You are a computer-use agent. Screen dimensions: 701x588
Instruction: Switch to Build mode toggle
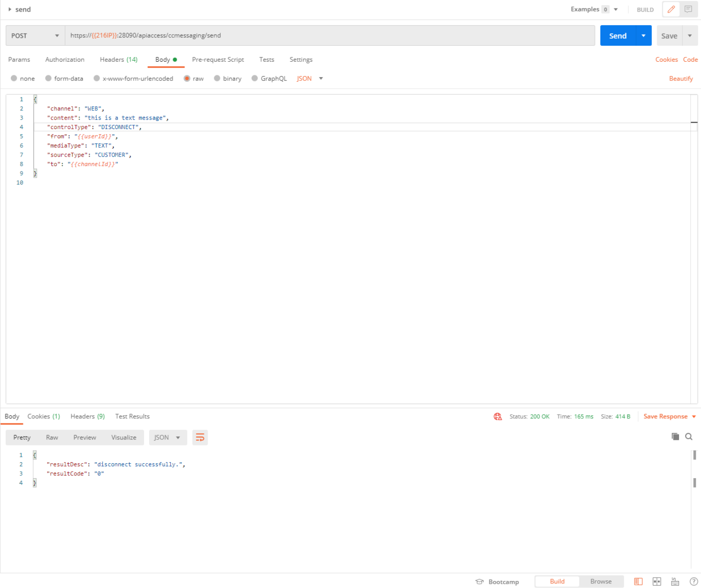tap(557, 581)
